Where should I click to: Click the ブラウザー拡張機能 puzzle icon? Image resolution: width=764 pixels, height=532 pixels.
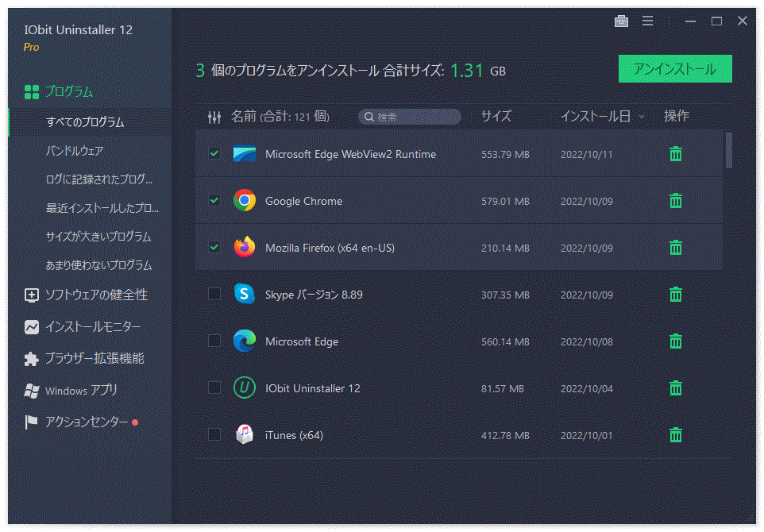coord(32,359)
